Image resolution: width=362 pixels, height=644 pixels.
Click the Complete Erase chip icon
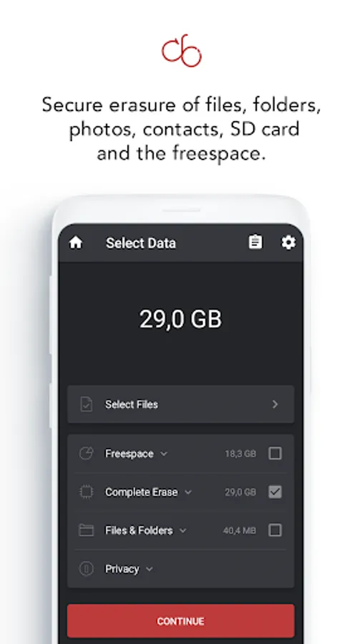click(86, 492)
